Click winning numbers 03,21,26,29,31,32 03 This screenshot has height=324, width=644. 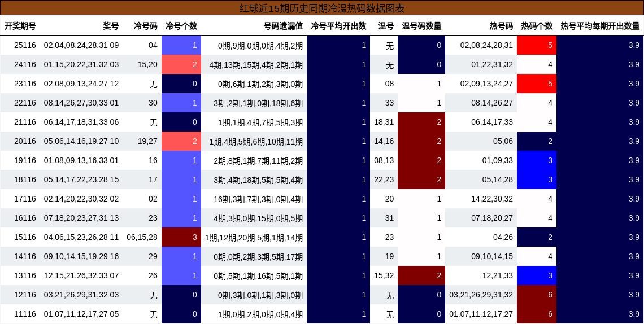click(81, 295)
